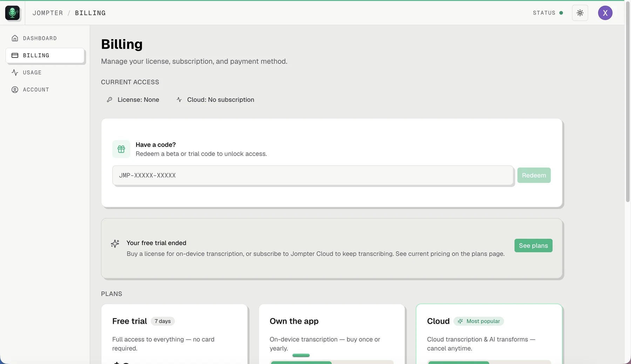Image resolution: width=631 pixels, height=364 pixels.
Task: Click the Your free trial ended heading
Action: pyautogui.click(x=156, y=243)
